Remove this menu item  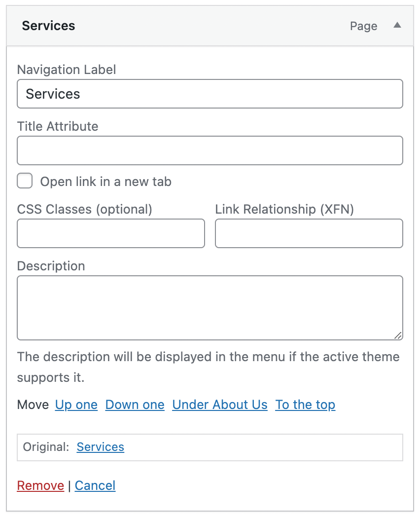pyautogui.click(x=40, y=485)
